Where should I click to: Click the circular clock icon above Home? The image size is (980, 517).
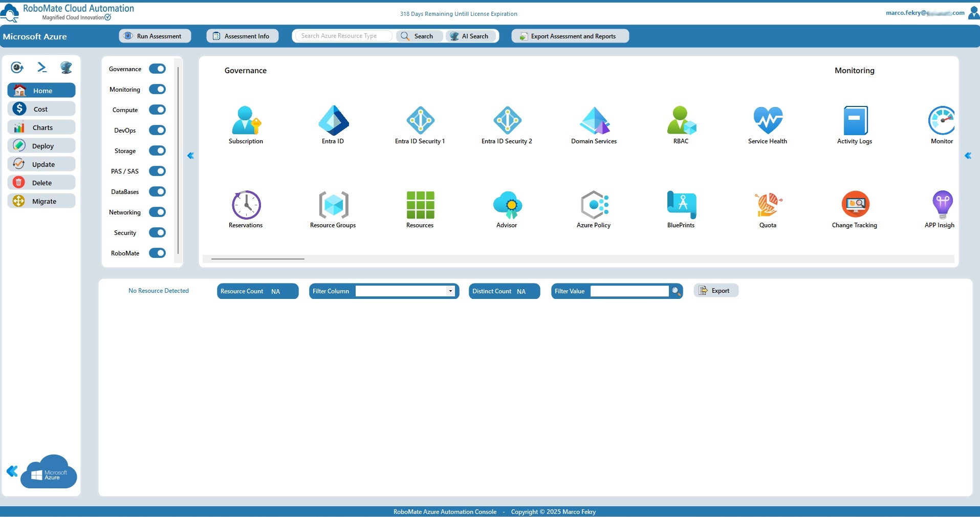click(17, 67)
